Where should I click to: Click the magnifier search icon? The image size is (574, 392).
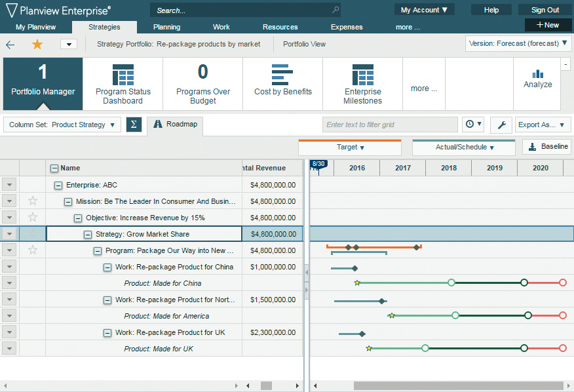click(335, 10)
